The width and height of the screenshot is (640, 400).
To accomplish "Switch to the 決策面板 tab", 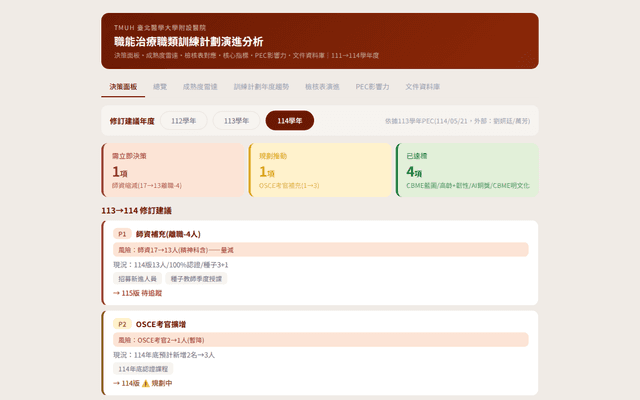I will point(123,87).
